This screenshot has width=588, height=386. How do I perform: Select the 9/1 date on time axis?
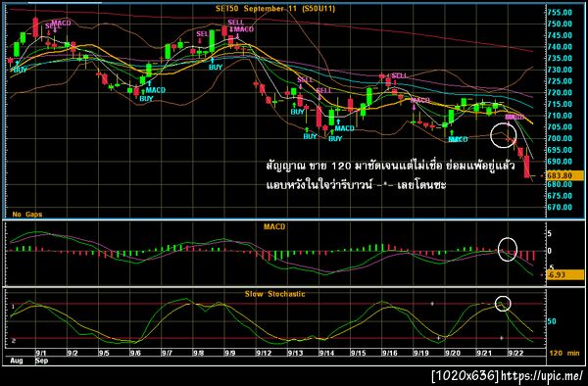point(41,353)
